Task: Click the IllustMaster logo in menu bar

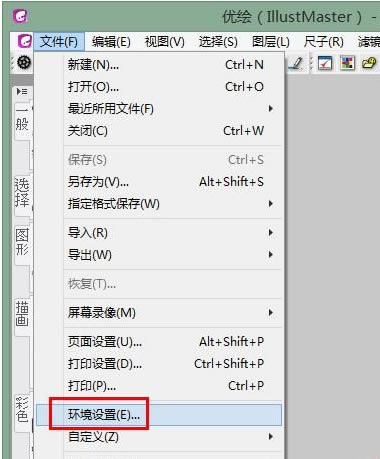Action: (x=25, y=41)
